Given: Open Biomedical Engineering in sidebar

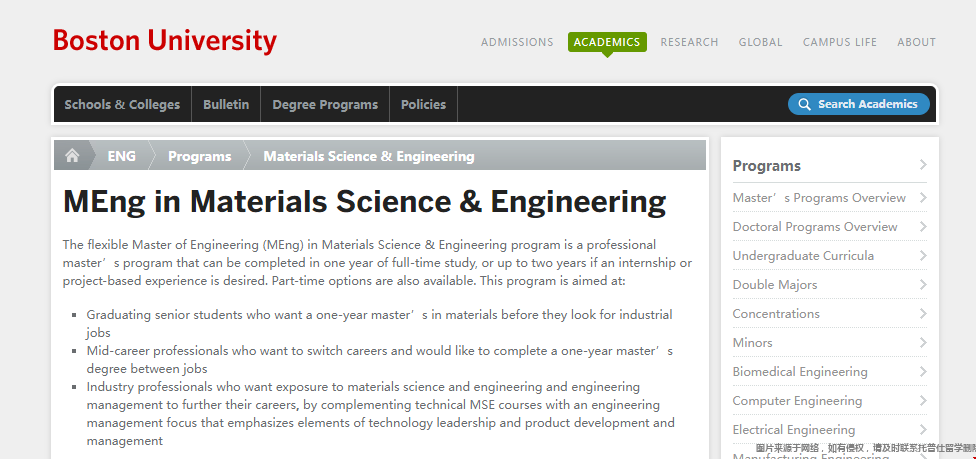Looking at the screenshot, I should [800, 372].
